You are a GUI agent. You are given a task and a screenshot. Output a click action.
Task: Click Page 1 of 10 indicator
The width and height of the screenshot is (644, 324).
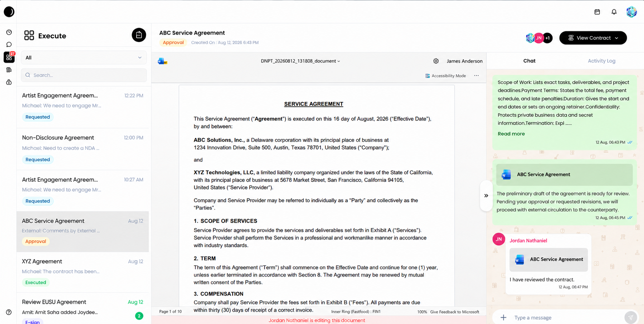(170, 312)
